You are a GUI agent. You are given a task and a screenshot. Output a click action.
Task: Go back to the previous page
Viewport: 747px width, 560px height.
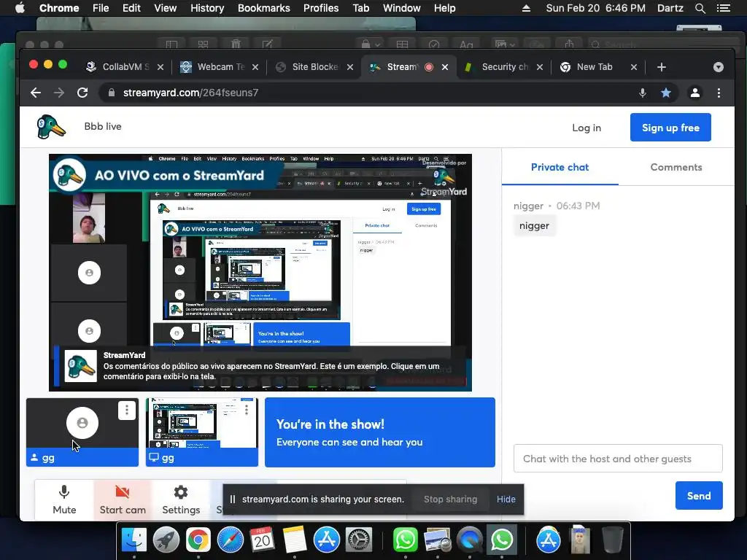(x=36, y=93)
